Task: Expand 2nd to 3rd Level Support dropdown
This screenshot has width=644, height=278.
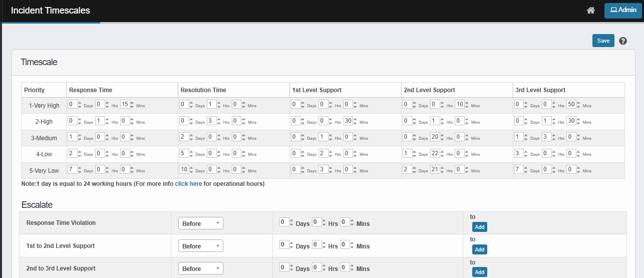Action: pyautogui.click(x=200, y=268)
